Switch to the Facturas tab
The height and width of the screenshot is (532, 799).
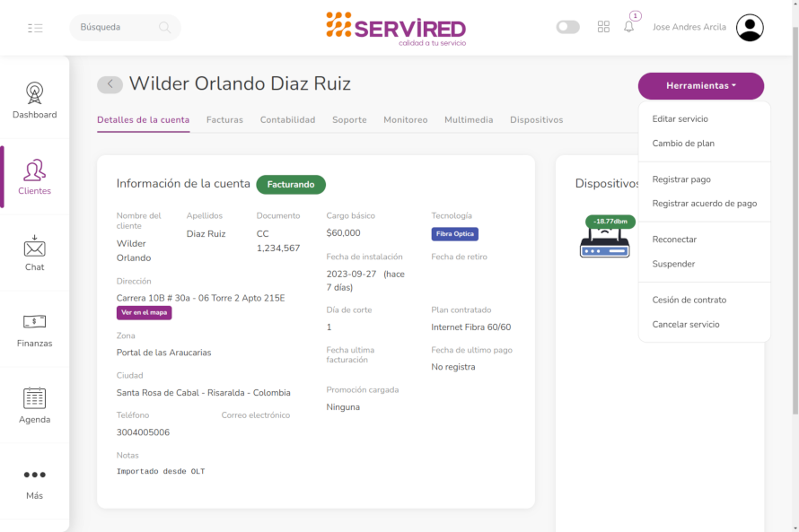click(x=224, y=119)
